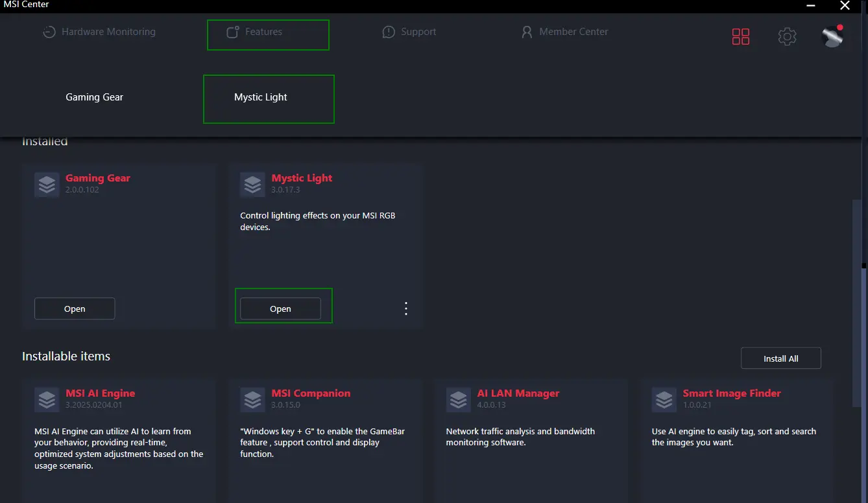868x503 pixels.
Task: Click the Gaming Gear card title
Action: (98, 178)
